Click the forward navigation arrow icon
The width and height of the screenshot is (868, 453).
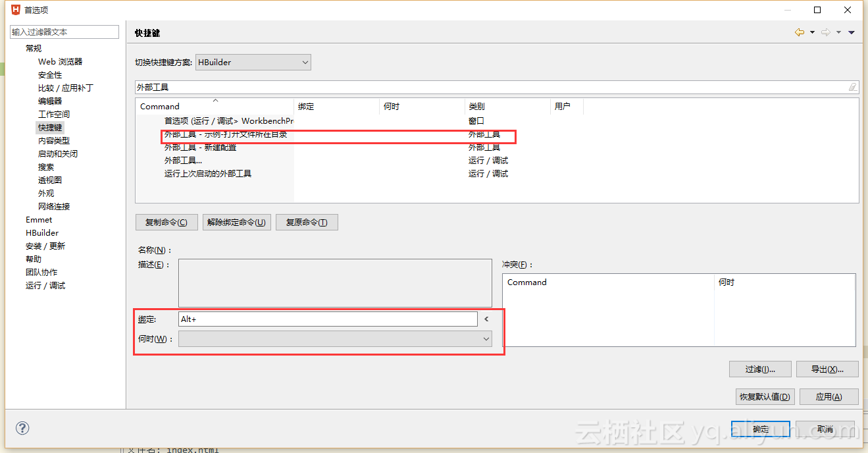pos(826,32)
